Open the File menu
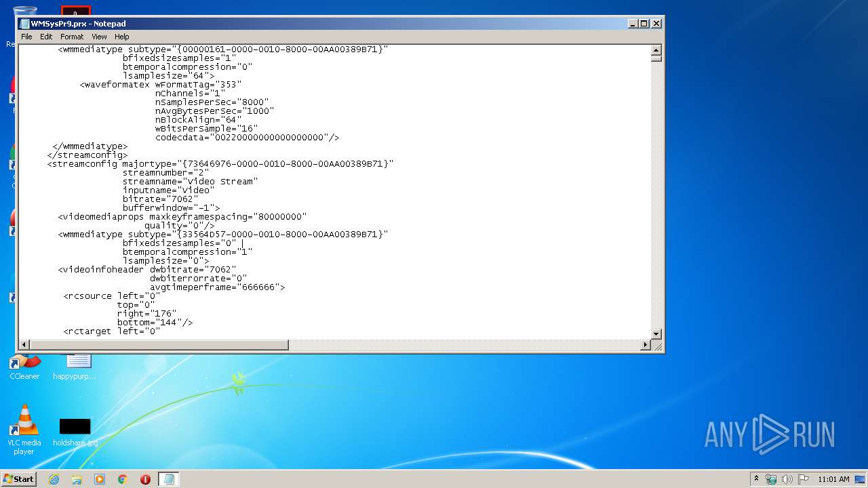 pyautogui.click(x=26, y=37)
